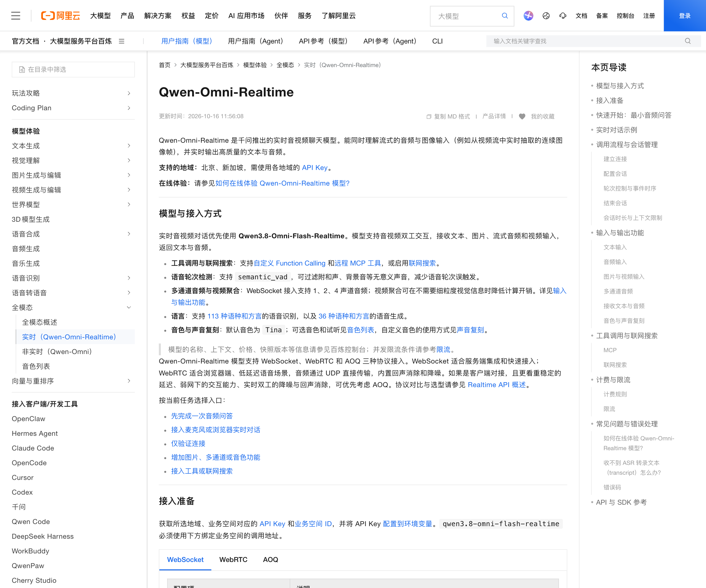Select the WebRTC tab
Screen dimensions: 706x588
click(x=233, y=560)
